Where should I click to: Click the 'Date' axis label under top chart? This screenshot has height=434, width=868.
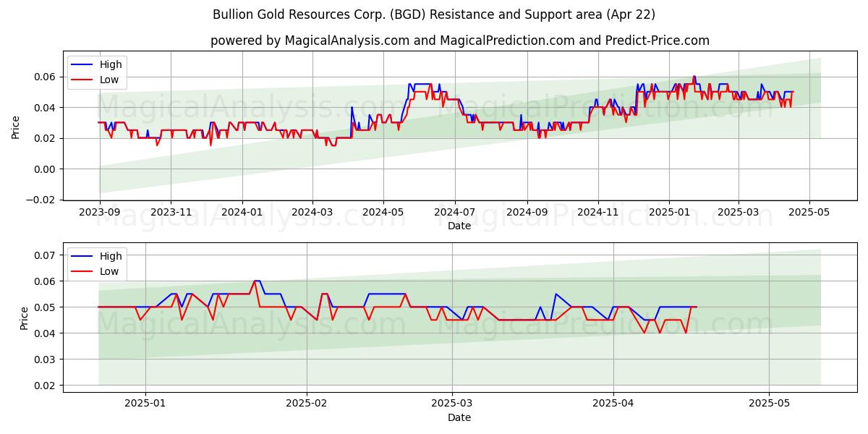pyautogui.click(x=459, y=226)
